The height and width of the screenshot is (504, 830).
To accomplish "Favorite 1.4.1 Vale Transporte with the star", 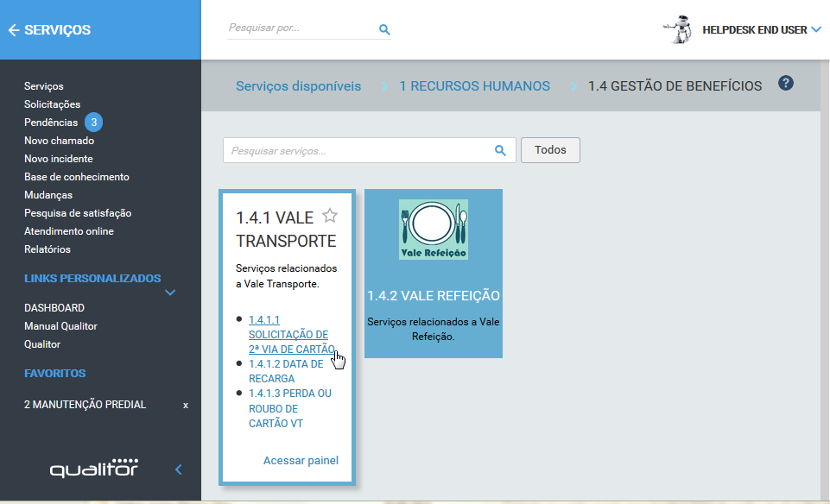I will (329, 216).
